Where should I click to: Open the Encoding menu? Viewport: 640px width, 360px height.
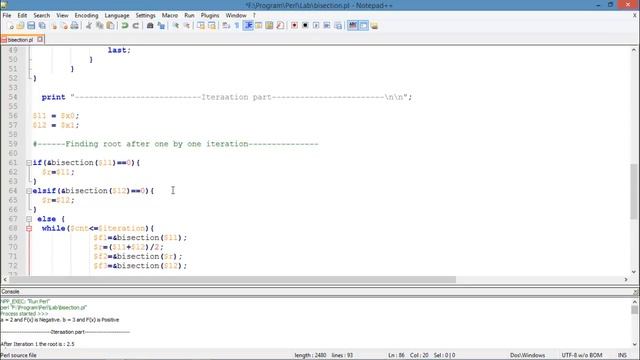86,16
